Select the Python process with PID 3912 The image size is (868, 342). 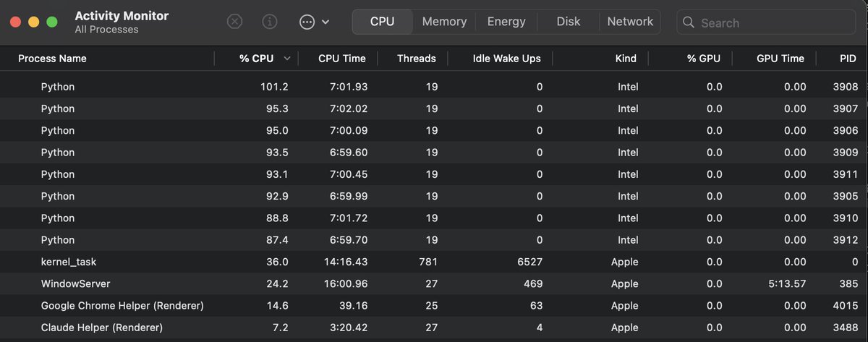coord(434,239)
